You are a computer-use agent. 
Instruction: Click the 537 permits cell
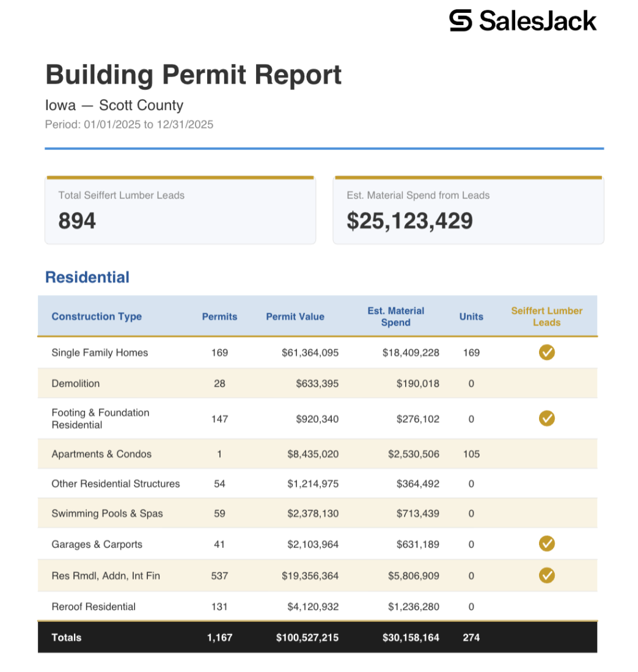219,575
